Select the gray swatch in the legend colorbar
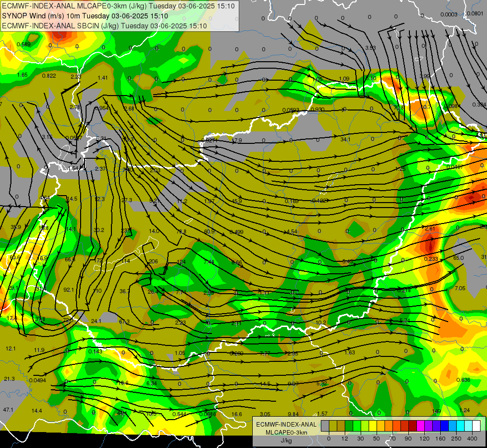This screenshot has height=448, width=487. click(x=325, y=426)
